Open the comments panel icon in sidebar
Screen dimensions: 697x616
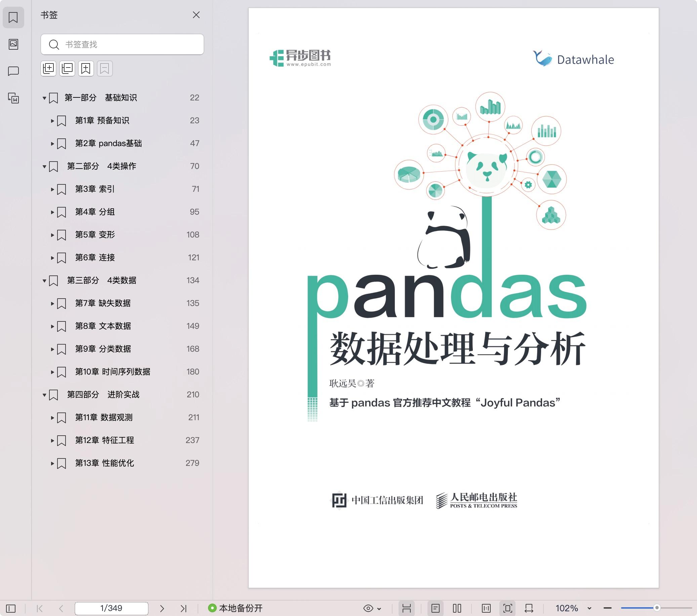tap(13, 71)
